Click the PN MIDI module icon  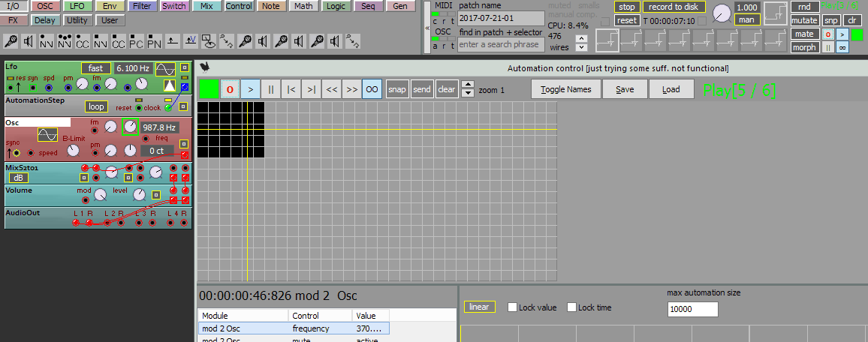pyautogui.click(x=154, y=41)
